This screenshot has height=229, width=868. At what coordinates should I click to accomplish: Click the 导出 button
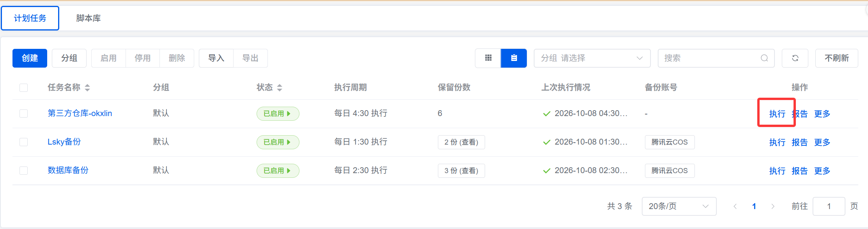point(250,58)
